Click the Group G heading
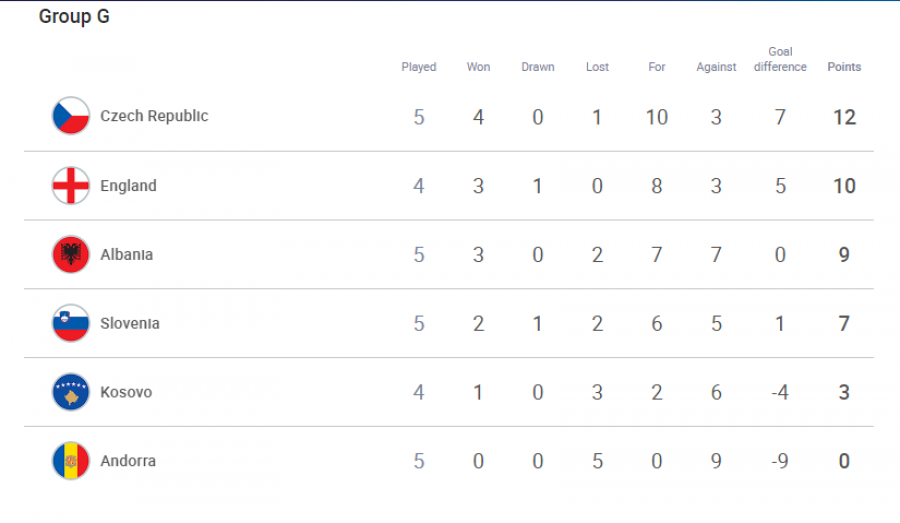Screen dimensions: 900x523 point(74,17)
